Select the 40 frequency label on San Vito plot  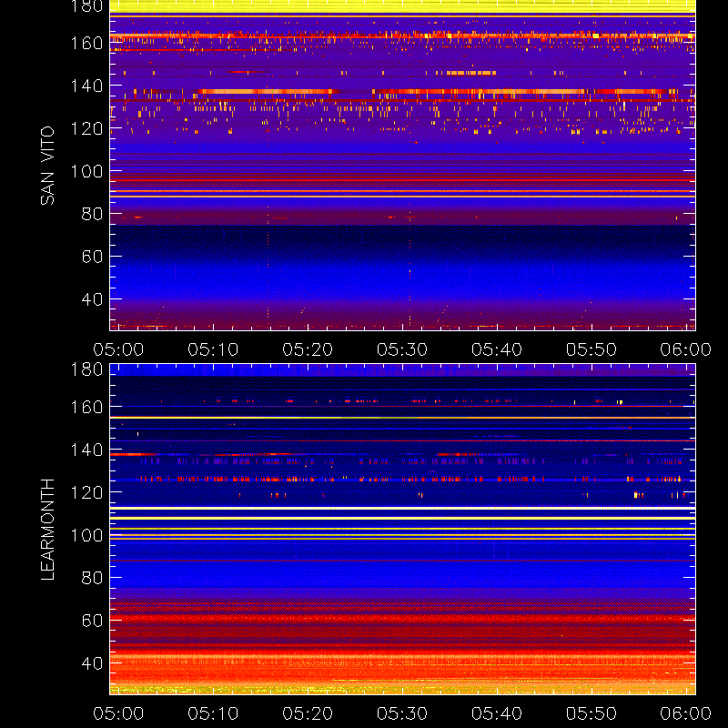pyautogui.click(x=92, y=299)
